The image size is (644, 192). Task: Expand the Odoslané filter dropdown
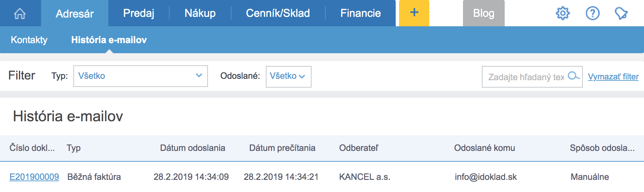(x=288, y=76)
